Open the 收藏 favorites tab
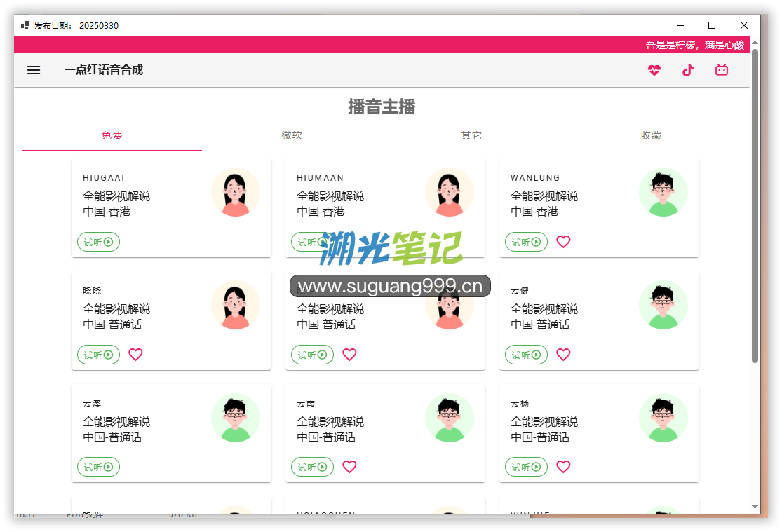The image size is (782, 532). click(651, 135)
